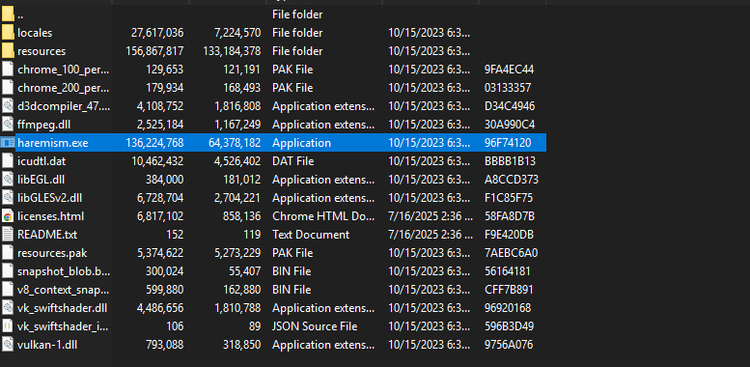The height and width of the screenshot is (367, 750).
Task: Click the vulkan-1.dll file icon
Action: click(8, 345)
